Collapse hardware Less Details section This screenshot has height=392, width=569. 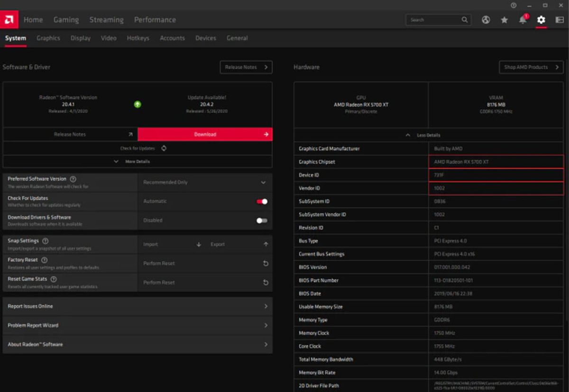[429, 135]
